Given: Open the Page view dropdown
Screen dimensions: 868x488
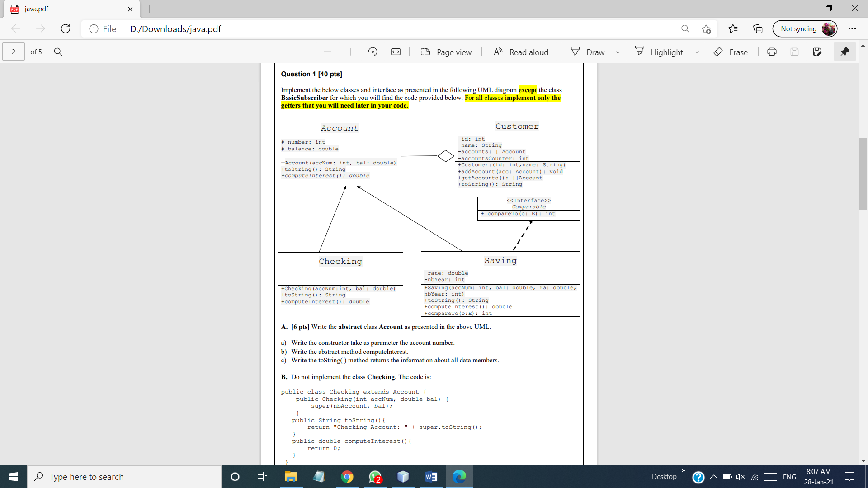Looking at the screenshot, I should (x=447, y=52).
